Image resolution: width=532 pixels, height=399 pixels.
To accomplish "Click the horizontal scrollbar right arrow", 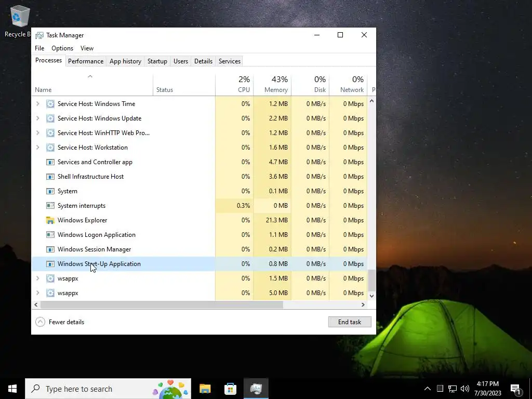I will (x=363, y=304).
